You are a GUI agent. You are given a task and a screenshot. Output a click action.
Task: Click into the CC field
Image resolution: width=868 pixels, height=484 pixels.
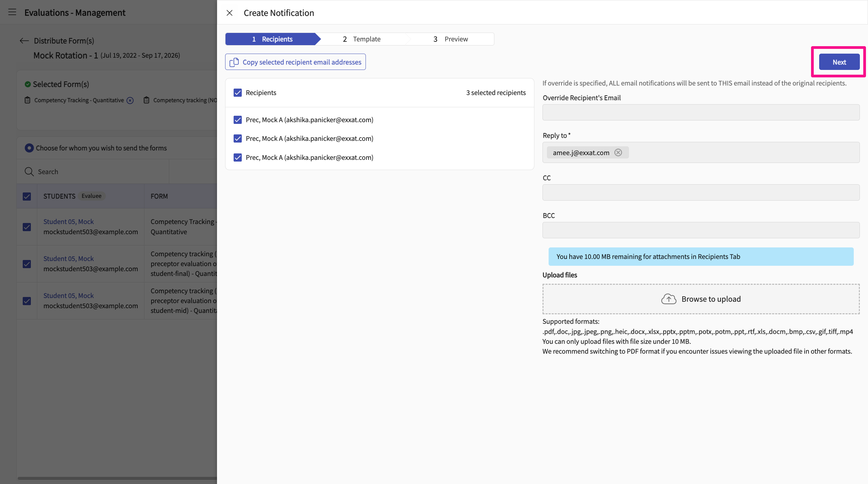tap(701, 192)
